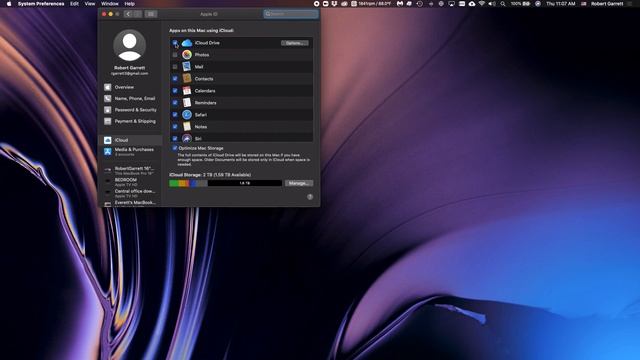Click the user profile avatar picture
Screen dimensions: 640x360
[x=129, y=45]
